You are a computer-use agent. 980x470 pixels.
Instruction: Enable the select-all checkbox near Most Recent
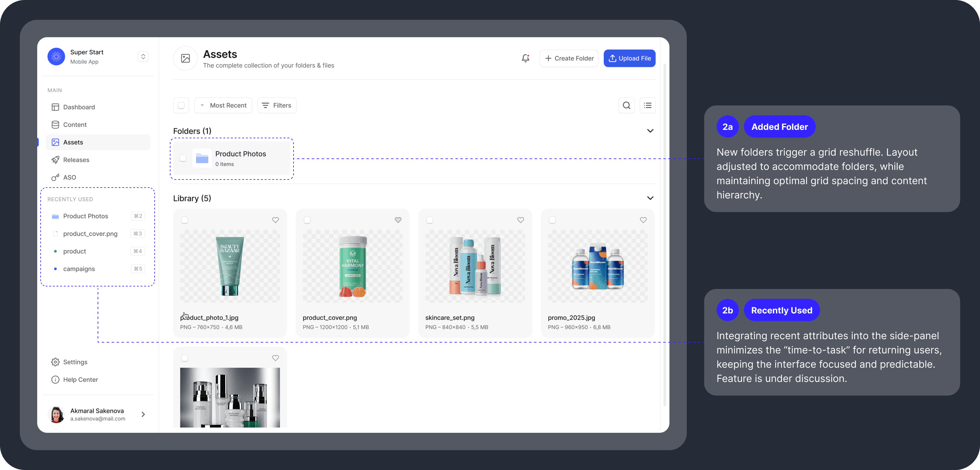pos(181,105)
